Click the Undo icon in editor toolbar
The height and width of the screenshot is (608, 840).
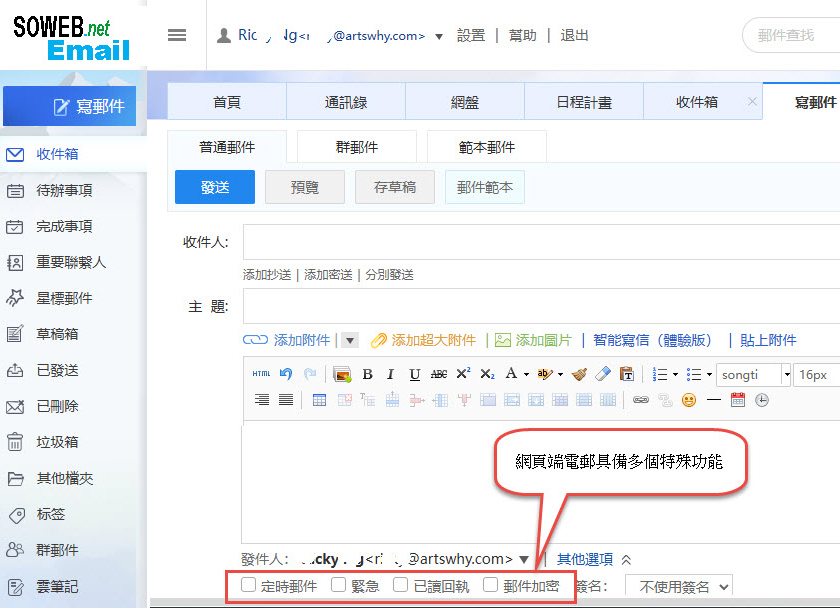[x=285, y=373]
